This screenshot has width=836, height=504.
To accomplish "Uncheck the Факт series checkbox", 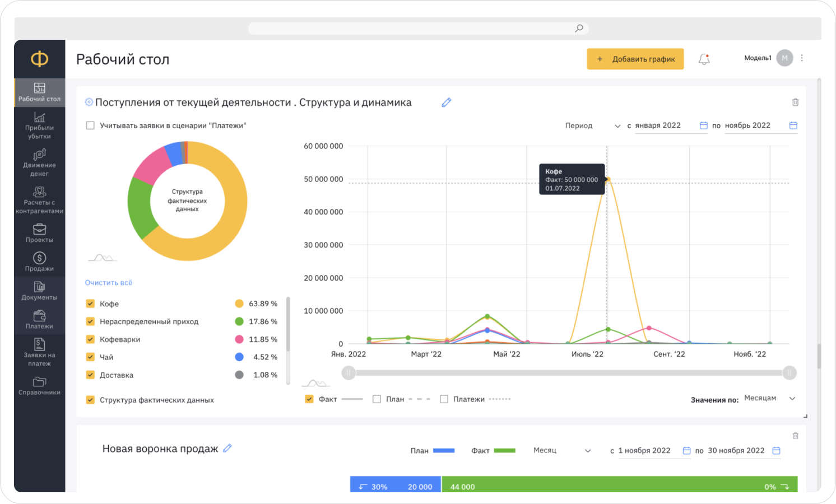I will [x=309, y=399].
